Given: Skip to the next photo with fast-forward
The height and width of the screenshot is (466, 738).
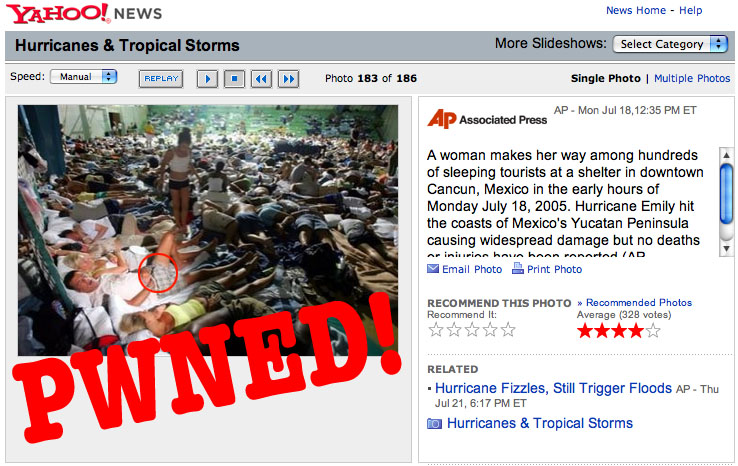Looking at the screenshot, I should pos(289,79).
